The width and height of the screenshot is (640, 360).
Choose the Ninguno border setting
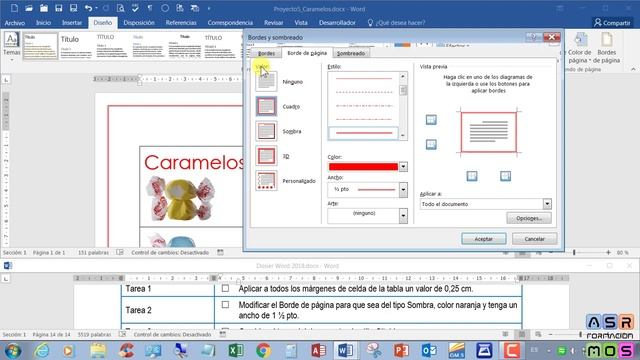click(x=266, y=81)
